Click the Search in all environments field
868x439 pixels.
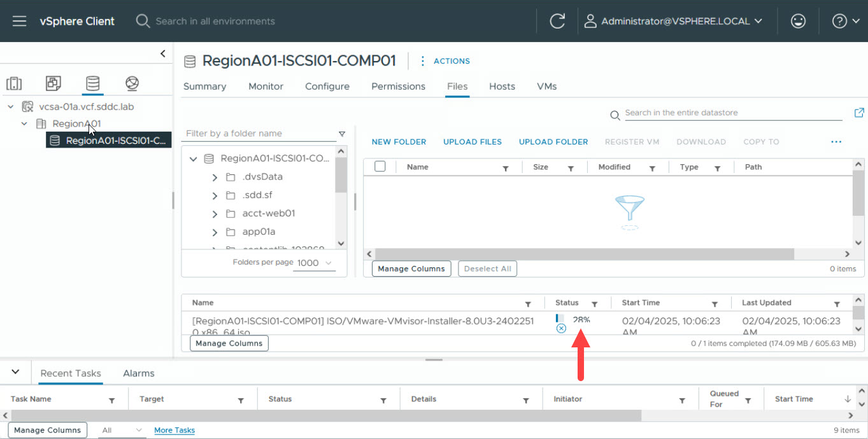[x=215, y=21]
